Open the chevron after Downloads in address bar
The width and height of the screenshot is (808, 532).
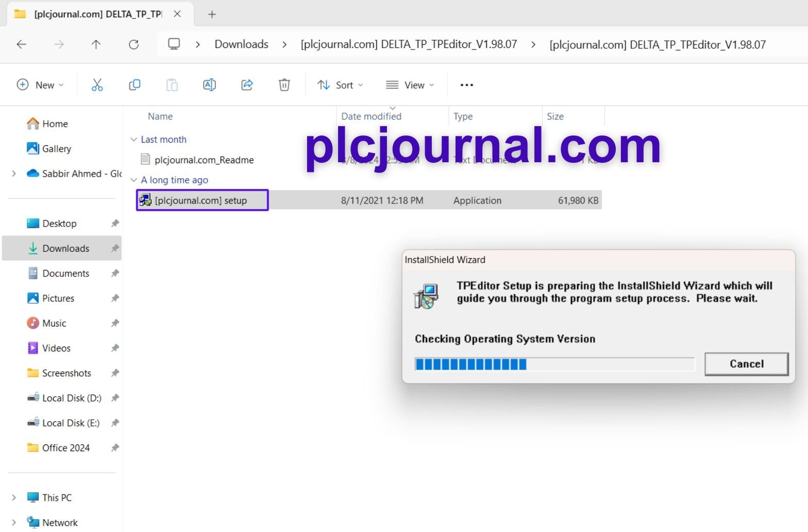pyautogui.click(x=284, y=44)
